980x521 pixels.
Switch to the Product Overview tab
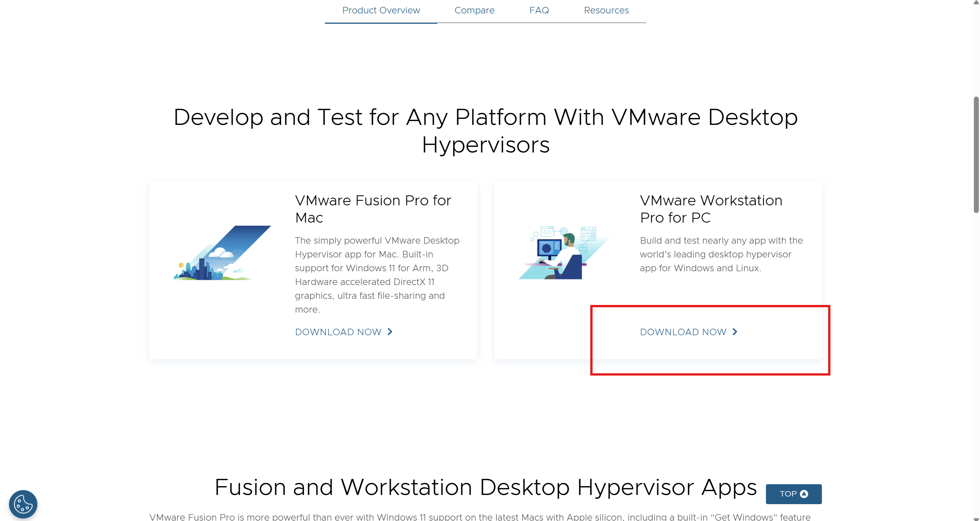point(381,10)
